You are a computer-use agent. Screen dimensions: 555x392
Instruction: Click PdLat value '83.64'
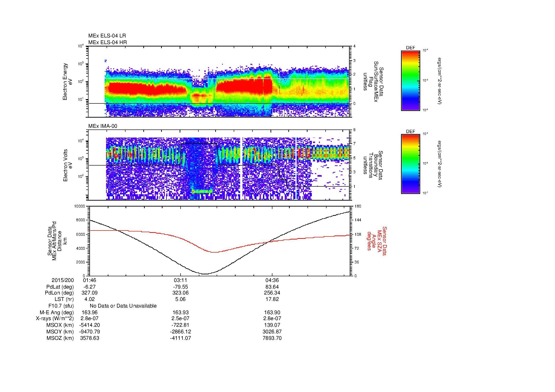point(272,287)
